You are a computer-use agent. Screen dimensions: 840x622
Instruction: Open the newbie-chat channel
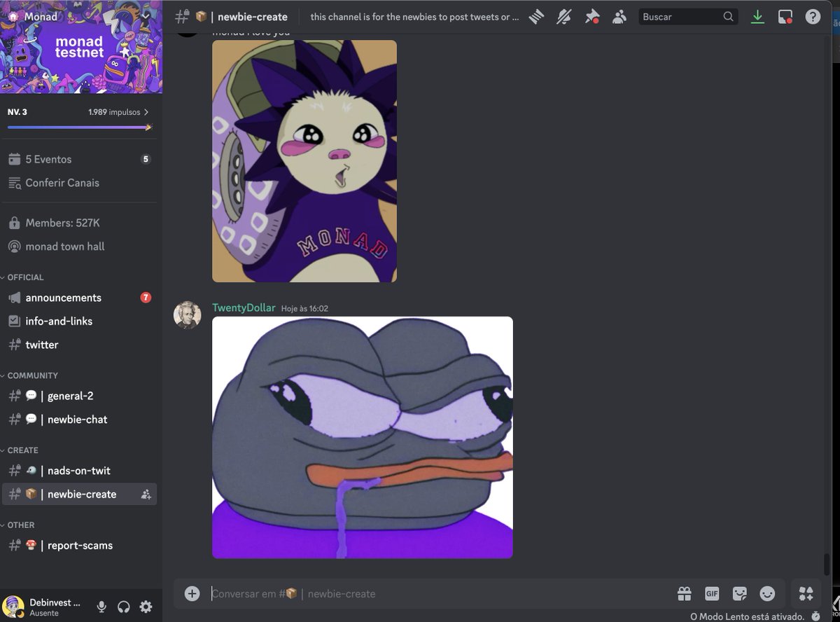(x=81, y=420)
